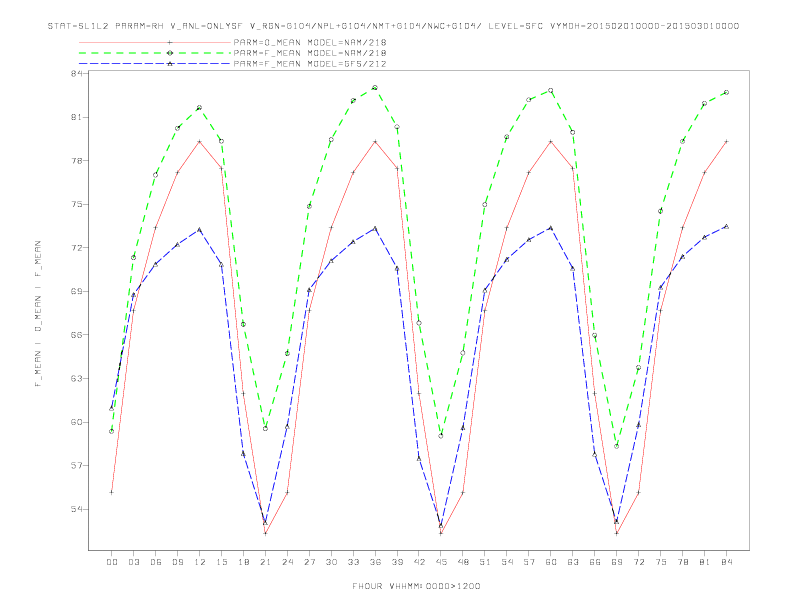The height and width of the screenshot is (612, 792).
Task: Select legend entry PARM=O_MEAN MODEL=NAM/218
Action: [310, 42]
